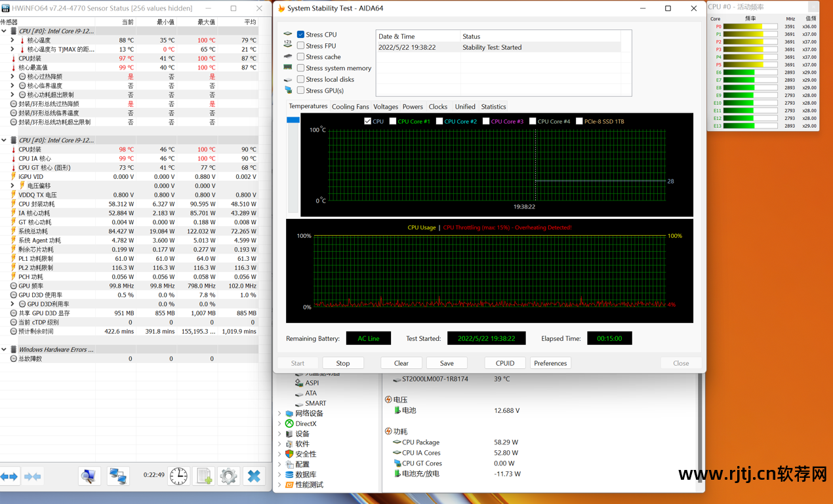Click the log file icon with plus

[205, 476]
